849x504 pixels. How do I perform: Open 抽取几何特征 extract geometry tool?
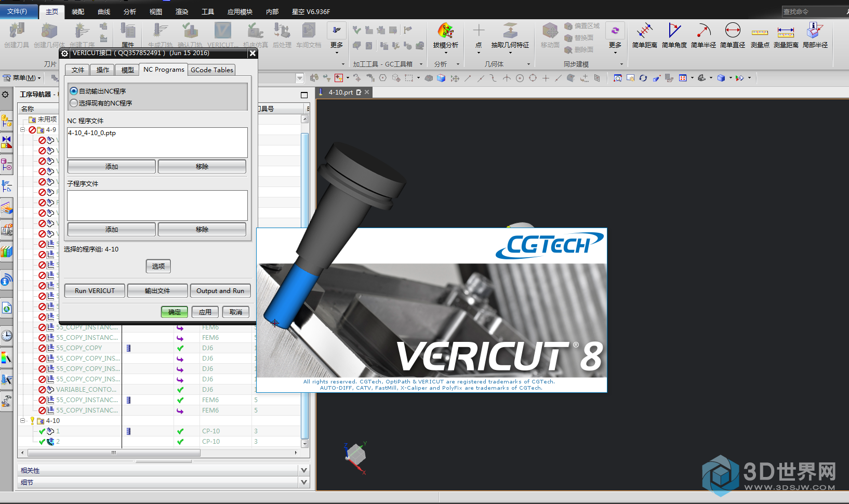point(510,35)
